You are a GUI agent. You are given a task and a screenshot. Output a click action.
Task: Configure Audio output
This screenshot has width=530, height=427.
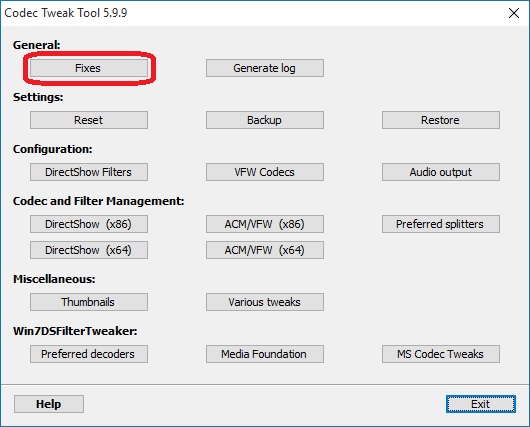coord(441,172)
